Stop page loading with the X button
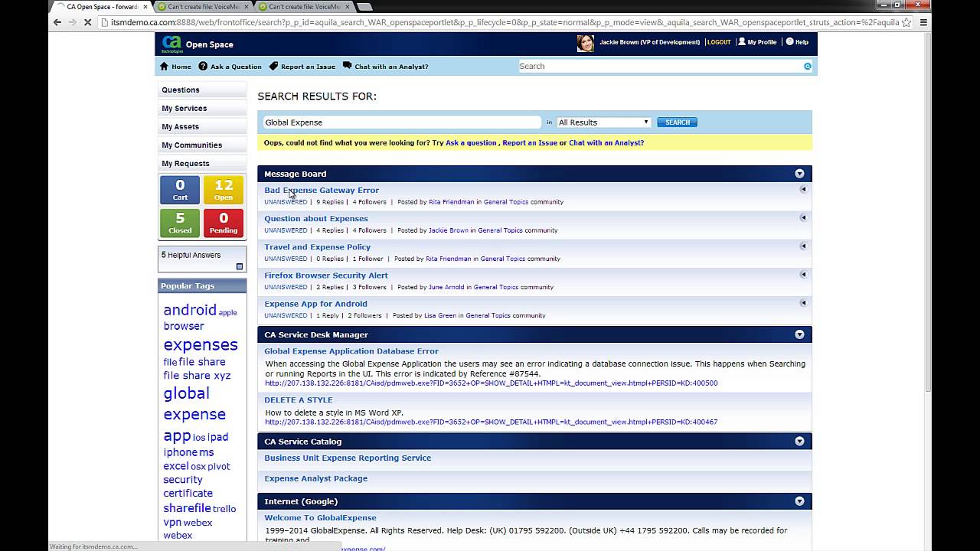Viewport: 980px width, 551px height. (88, 22)
